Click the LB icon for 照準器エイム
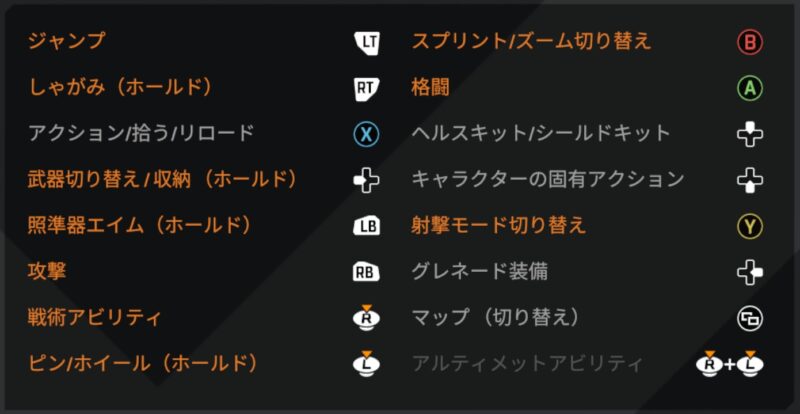Screen dimensions: 800x414 pyautogui.click(x=367, y=226)
